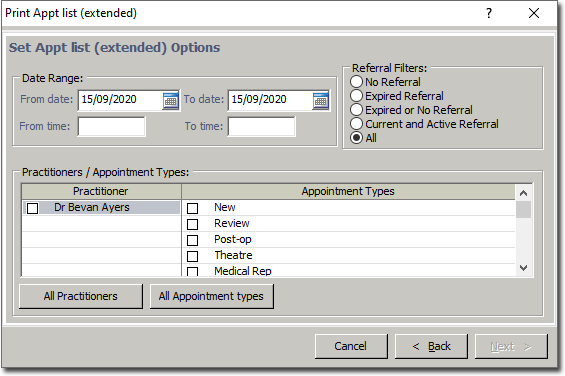Select the No Referral radio option

pos(356,82)
